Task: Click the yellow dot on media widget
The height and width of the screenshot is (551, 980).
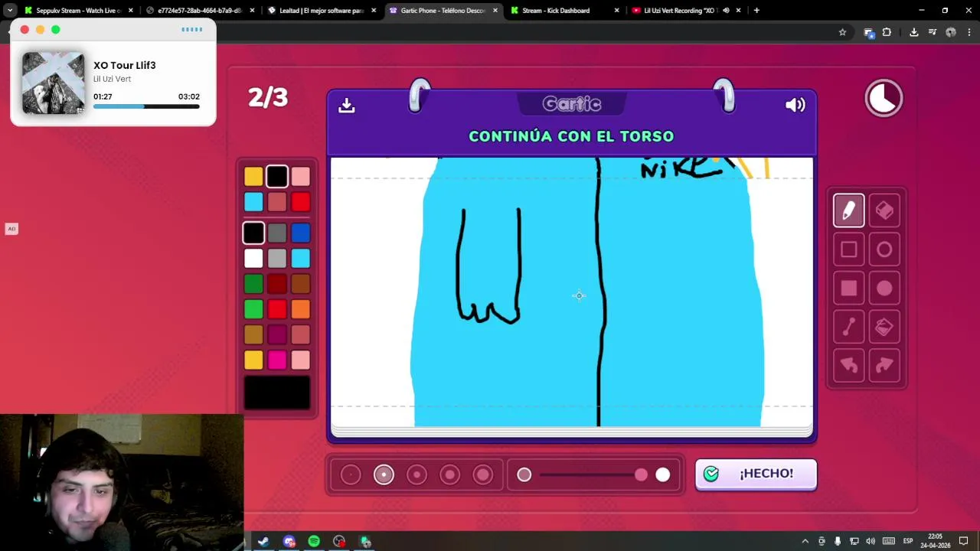Action: pyautogui.click(x=40, y=29)
